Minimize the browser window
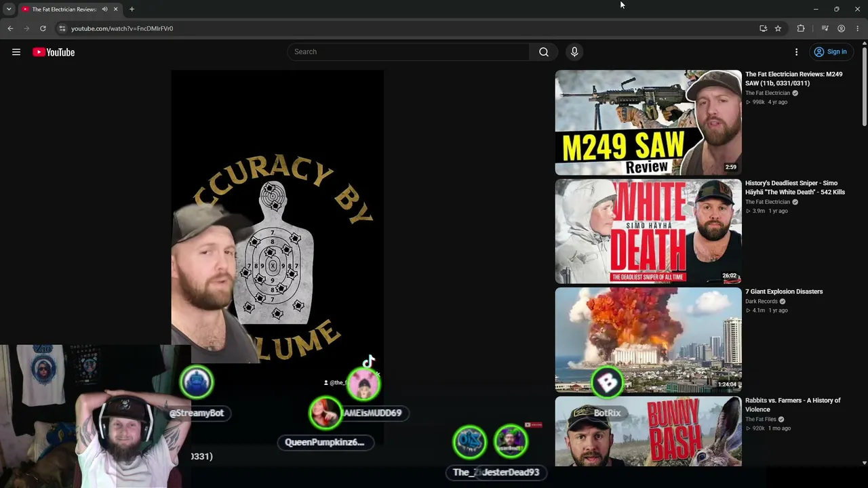The width and height of the screenshot is (868, 488). (x=816, y=9)
